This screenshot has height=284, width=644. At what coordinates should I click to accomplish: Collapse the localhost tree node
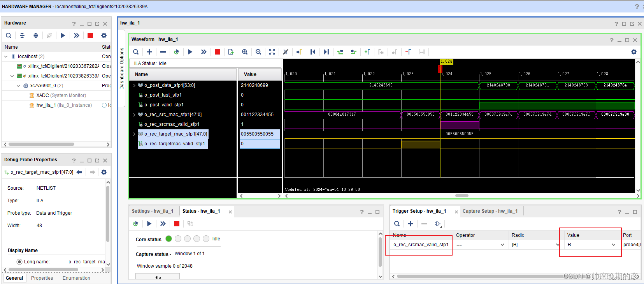click(x=6, y=56)
